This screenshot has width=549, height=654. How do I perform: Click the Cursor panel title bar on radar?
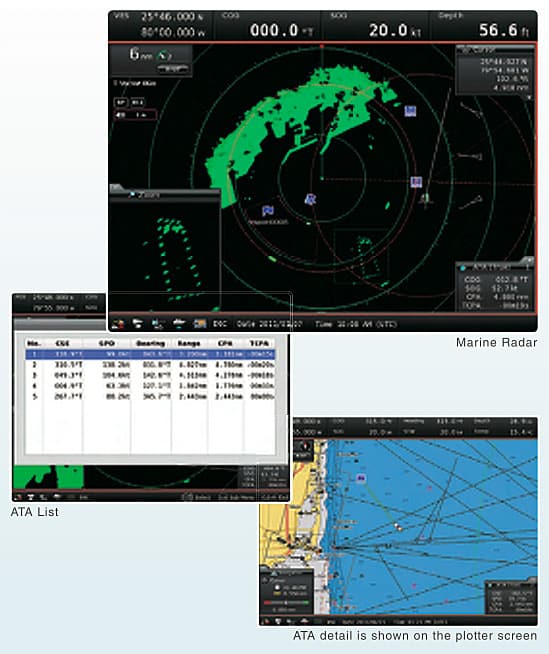pos(495,50)
